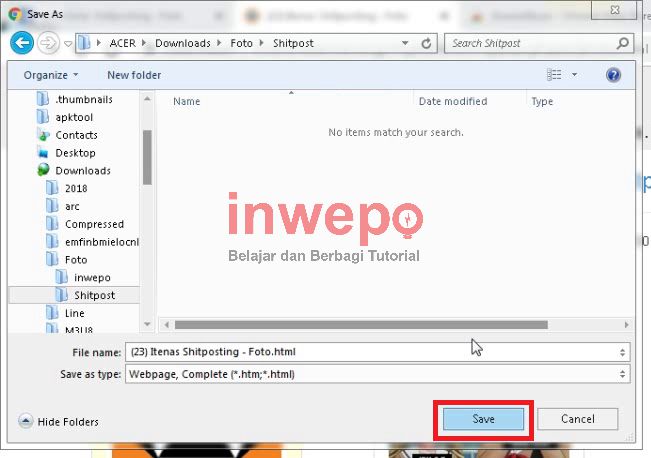Change the view layout icon

554,75
